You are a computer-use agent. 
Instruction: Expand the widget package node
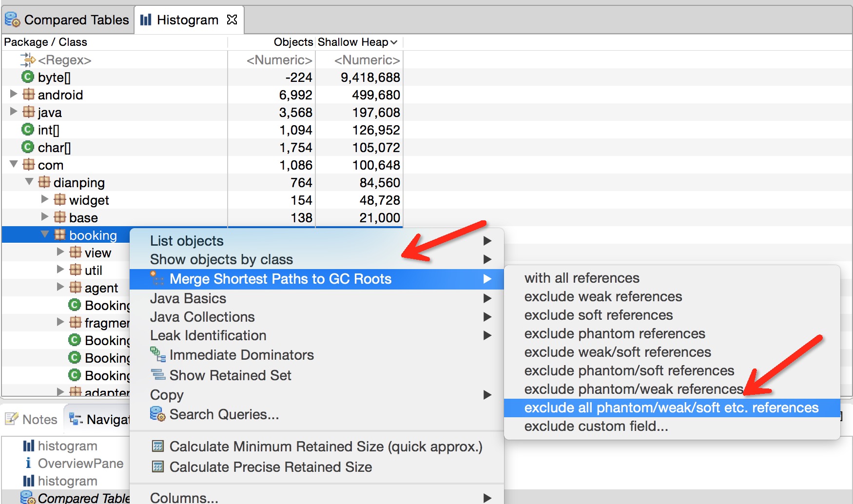[45, 199]
